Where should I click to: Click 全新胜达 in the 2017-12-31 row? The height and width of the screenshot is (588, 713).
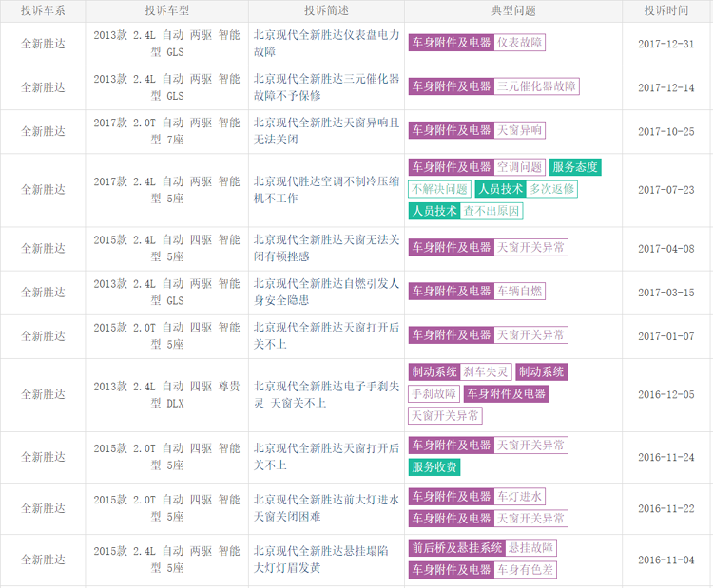[x=43, y=44]
